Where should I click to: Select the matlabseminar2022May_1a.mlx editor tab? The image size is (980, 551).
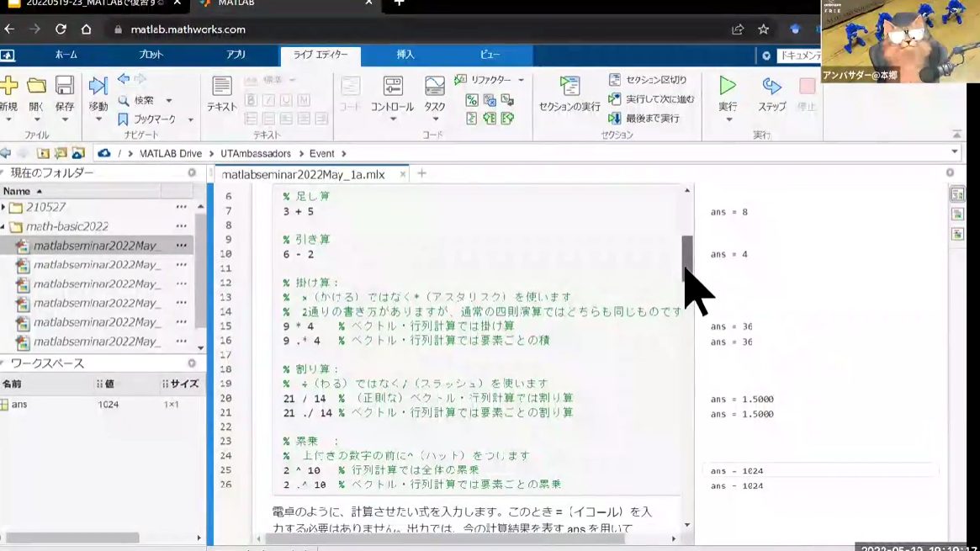click(304, 175)
